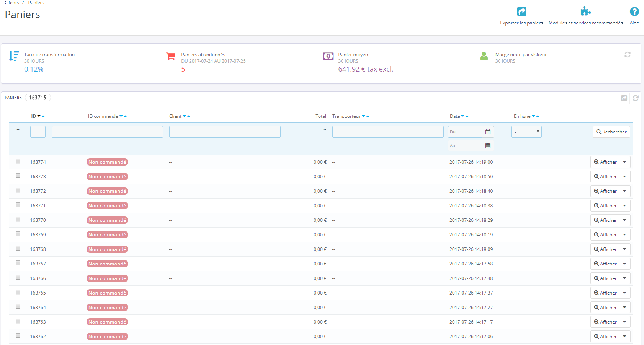Click the Paniers breadcrumb item
Image resolution: width=644 pixels, height=345 pixels.
[36, 3]
